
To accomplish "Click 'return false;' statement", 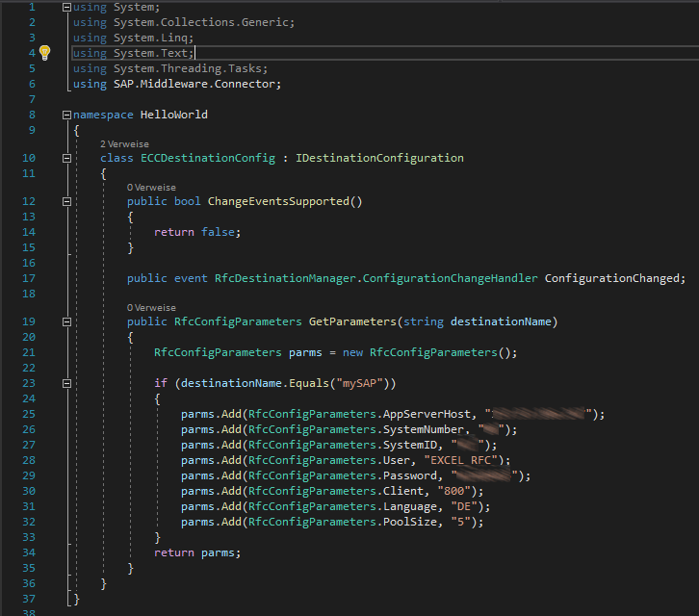I will click(x=197, y=232).
